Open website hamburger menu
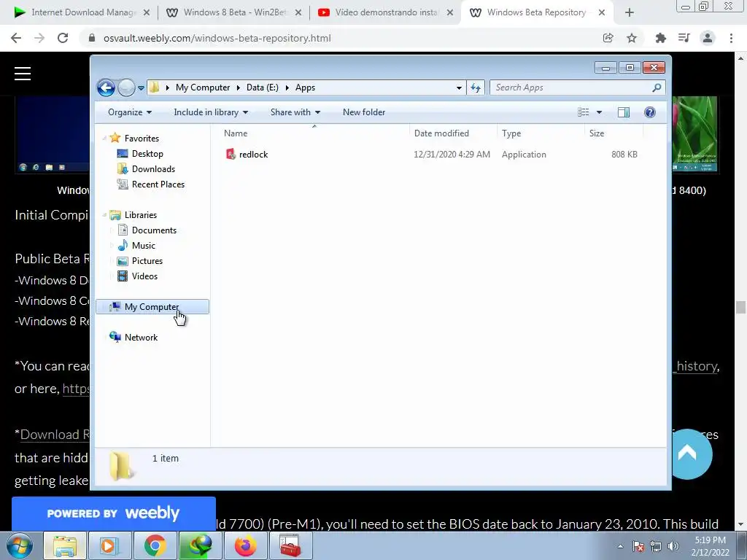This screenshot has height=560, width=747. coord(23,74)
